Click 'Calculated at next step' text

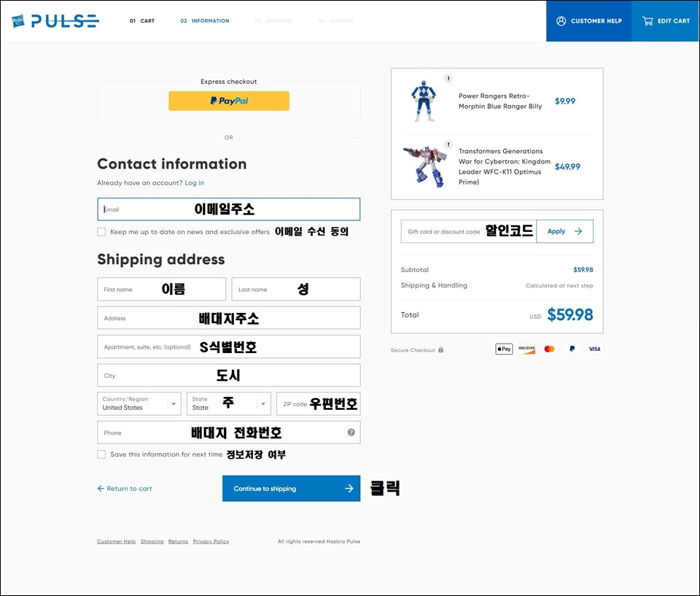[559, 285]
